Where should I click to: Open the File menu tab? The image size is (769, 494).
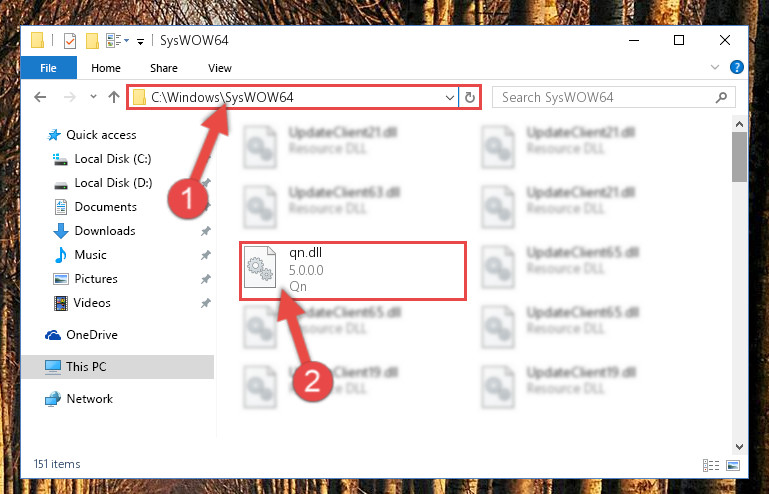(49, 68)
